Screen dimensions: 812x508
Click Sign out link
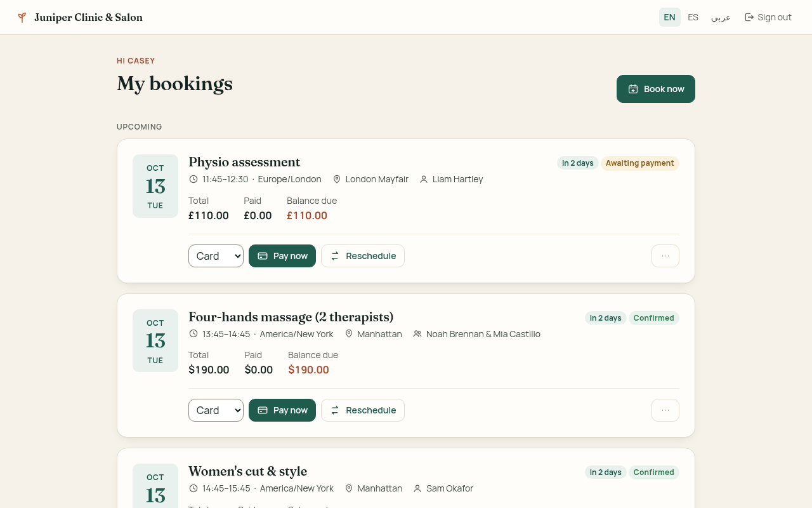pos(768,17)
